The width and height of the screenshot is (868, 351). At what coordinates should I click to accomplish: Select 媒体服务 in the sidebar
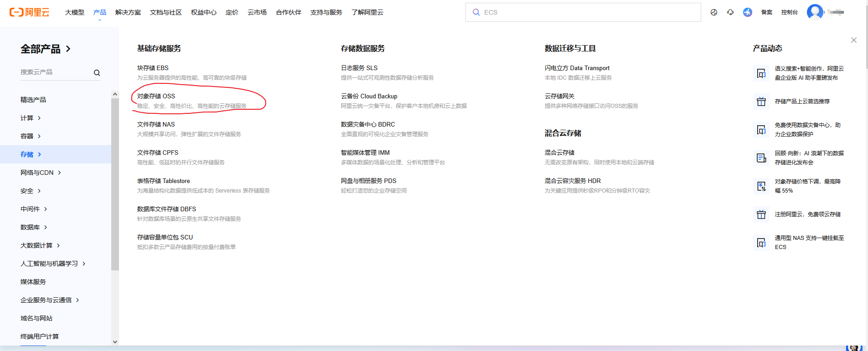pyautogui.click(x=33, y=282)
